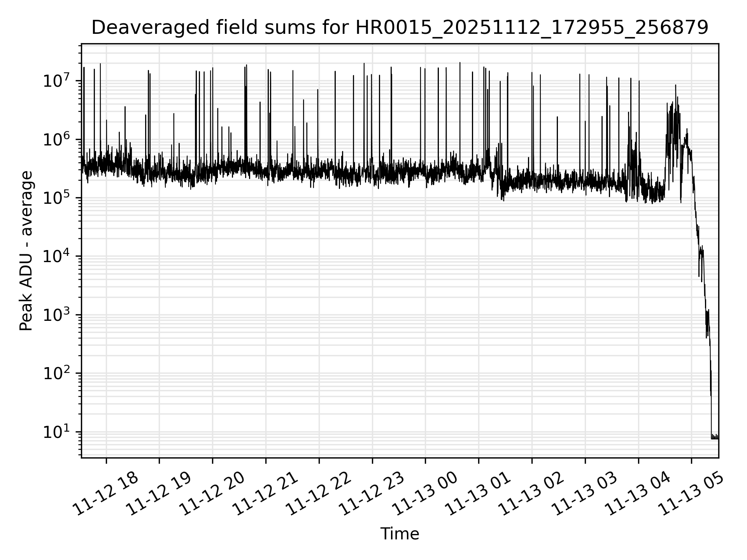Screen dimensions: 747x560
Task: Click the 10^7 y-axis tick label
Action: coord(56,80)
